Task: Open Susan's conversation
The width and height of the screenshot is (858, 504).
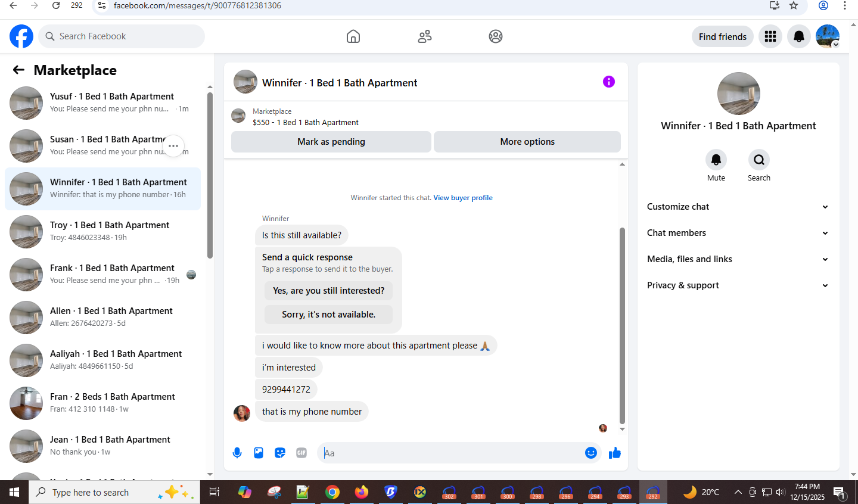Action: tap(102, 146)
